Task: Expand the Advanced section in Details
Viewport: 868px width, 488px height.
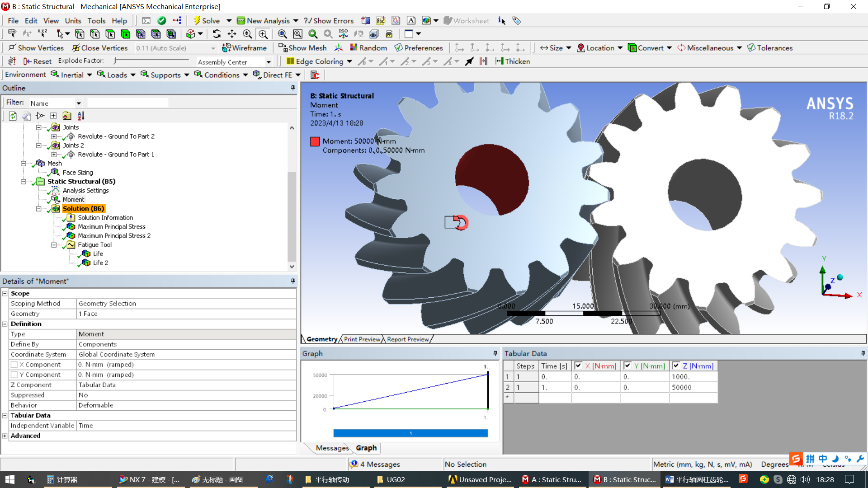Action: tap(5, 436)
